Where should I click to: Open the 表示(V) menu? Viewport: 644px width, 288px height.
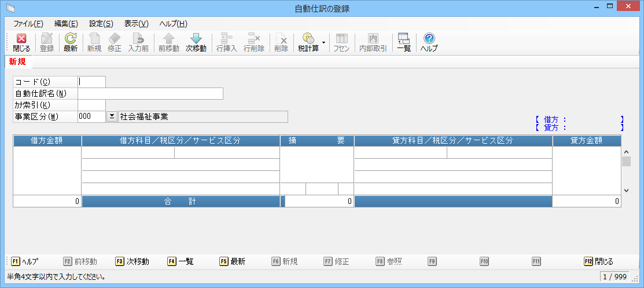[136, 24]
